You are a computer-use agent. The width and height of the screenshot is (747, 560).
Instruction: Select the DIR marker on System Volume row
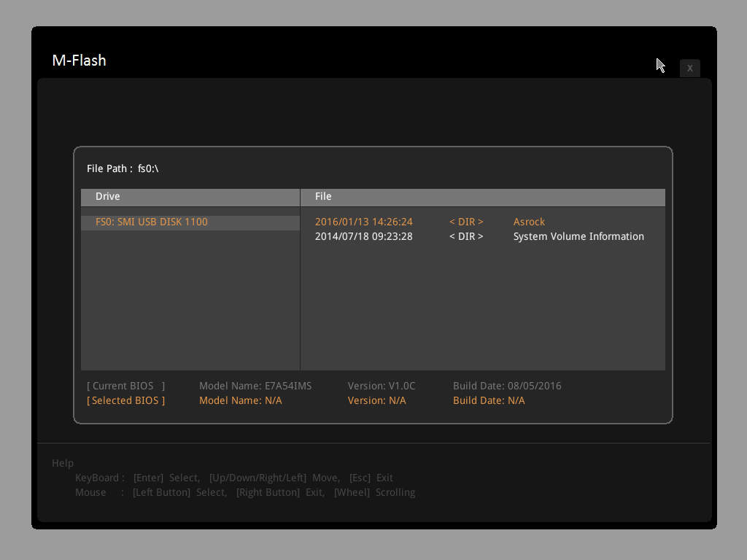pos(466,236)
